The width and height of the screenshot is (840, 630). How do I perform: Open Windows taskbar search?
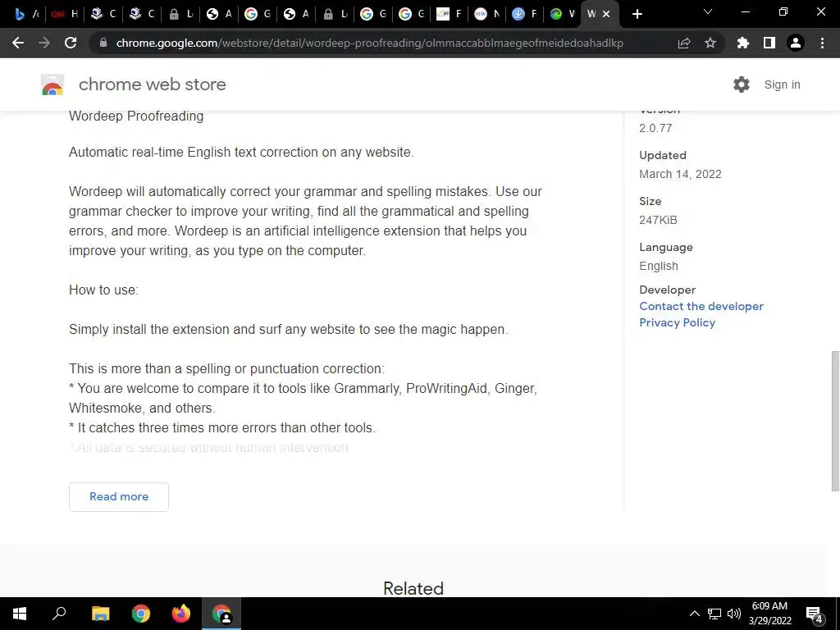(59, 614)
